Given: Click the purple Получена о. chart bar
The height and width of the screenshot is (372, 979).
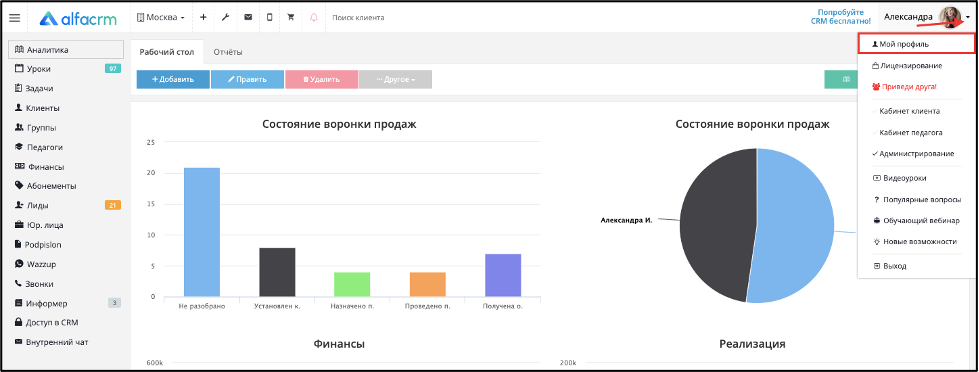Looking at the screenshot, I should point(503,275).
